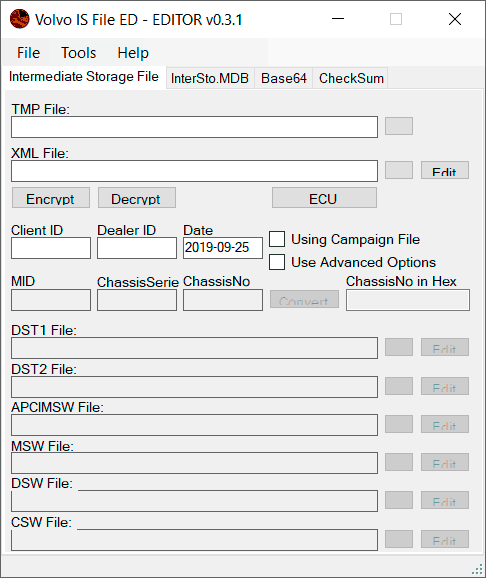Screen dimensions: 486x578
Task: Click the Encrypt button
Action: tap(51, 198)
